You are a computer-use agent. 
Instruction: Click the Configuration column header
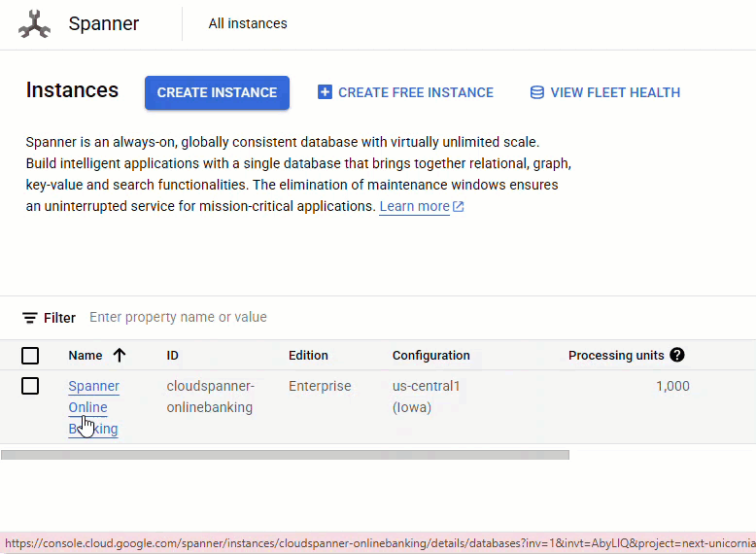430,356
